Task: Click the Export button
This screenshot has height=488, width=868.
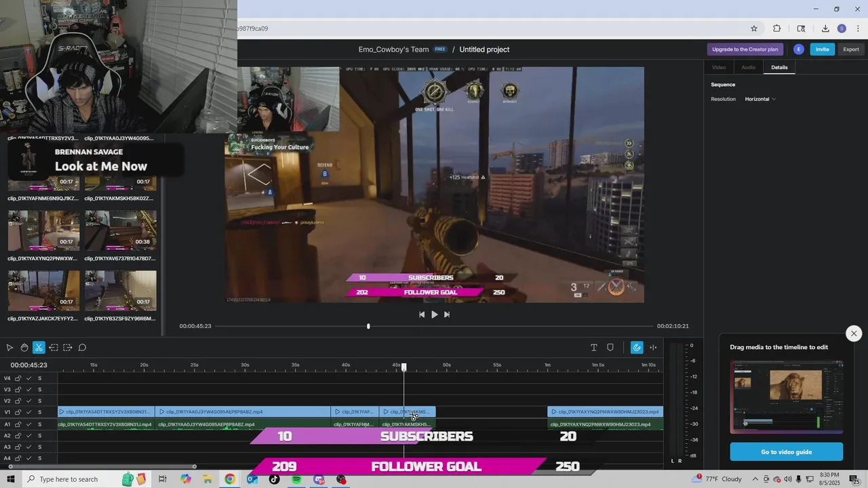Action: click(x=850, y=49)
